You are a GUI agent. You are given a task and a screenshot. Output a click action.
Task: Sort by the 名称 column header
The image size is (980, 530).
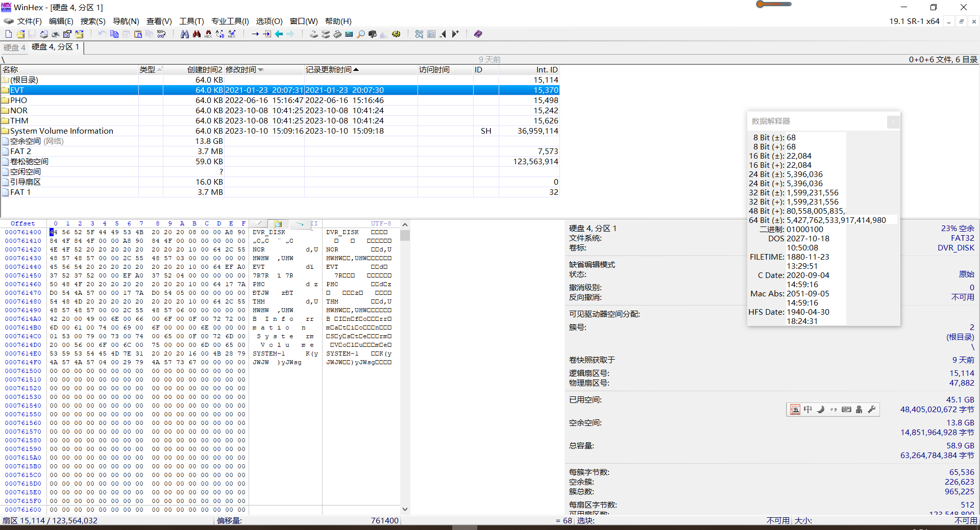click(x=69, y=70)
